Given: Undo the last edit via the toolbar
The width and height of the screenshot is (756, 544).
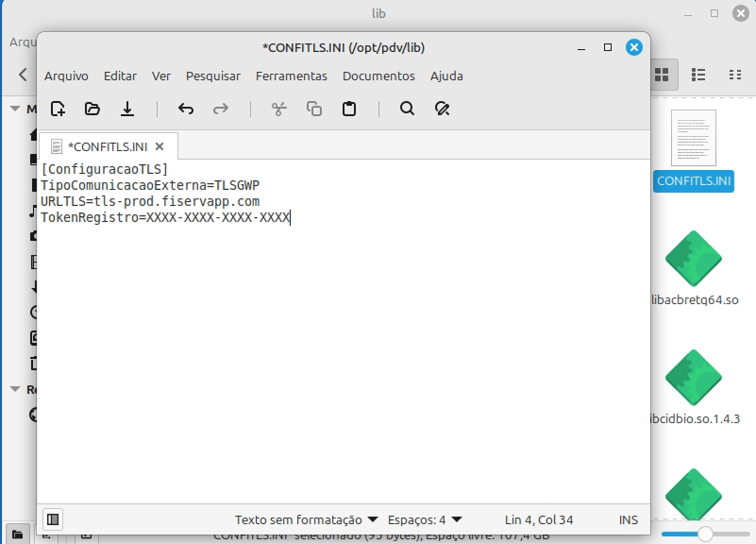Looking at the screenshot, I should (x=186, y=109).
